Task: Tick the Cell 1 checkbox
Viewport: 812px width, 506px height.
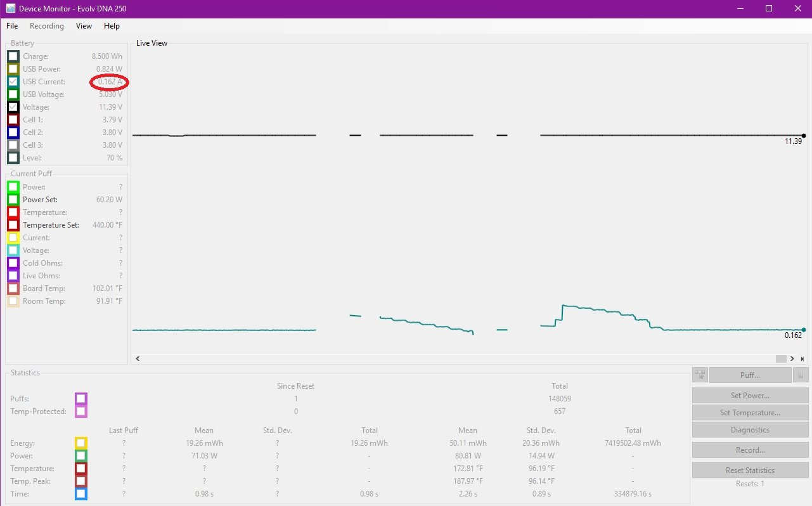Action: [13, 120]
